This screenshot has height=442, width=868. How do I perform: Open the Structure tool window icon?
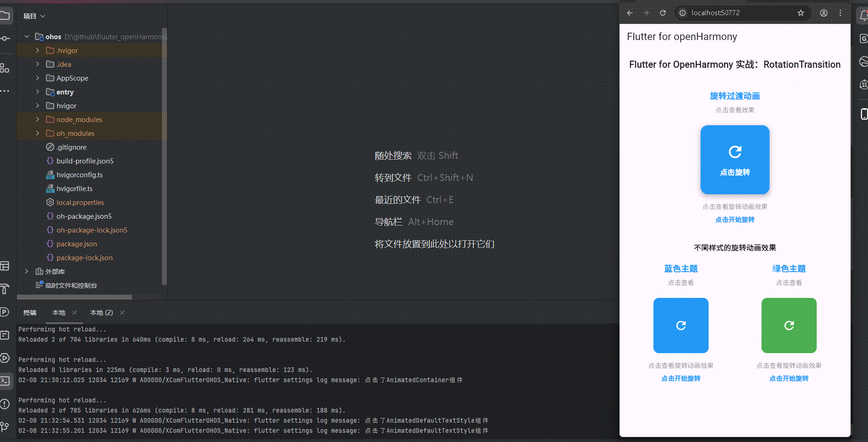coord(5,68)
